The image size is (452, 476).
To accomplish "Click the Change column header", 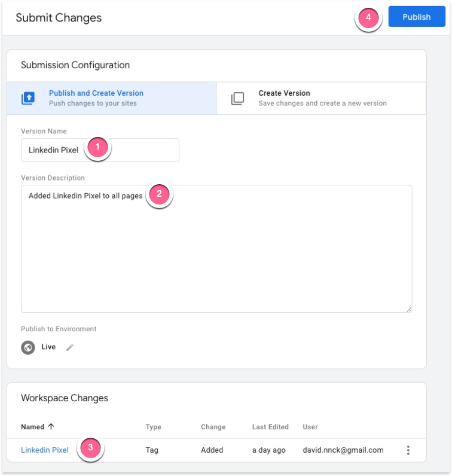I will 213,427.
